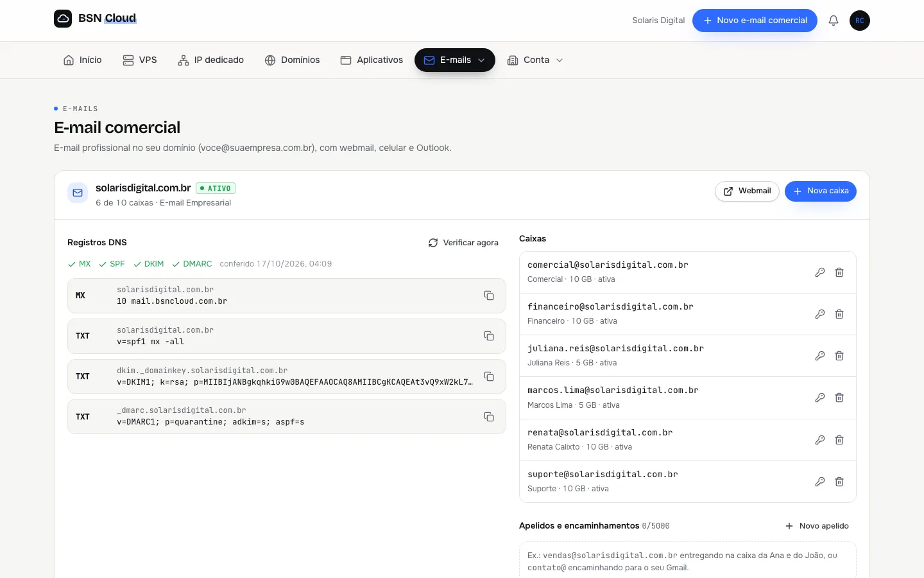
Task: Add a Novo apelido alias
Action: (x=817, y=526)
